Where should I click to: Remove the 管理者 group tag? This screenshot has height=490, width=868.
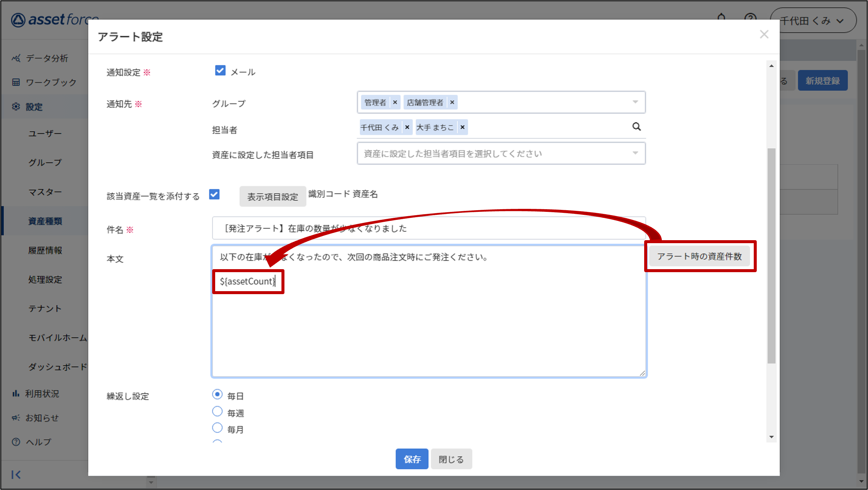tap(395, 102)
